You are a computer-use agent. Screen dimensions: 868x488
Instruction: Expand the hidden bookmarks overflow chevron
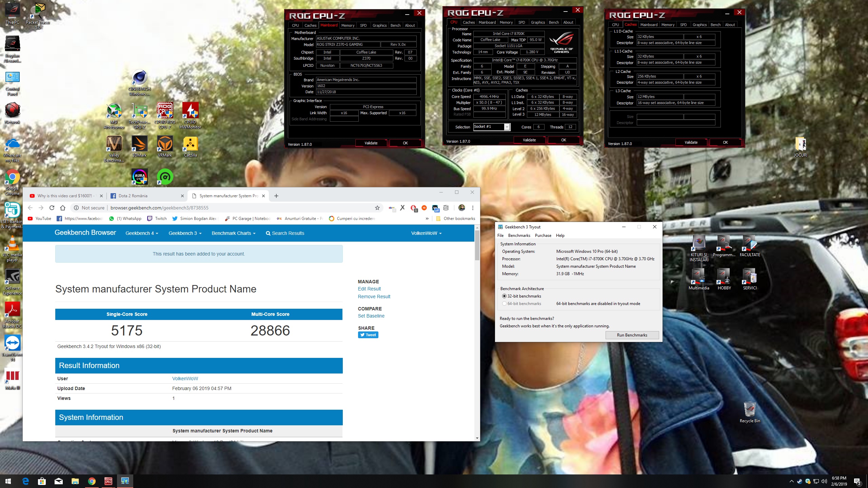coord(427,219)
